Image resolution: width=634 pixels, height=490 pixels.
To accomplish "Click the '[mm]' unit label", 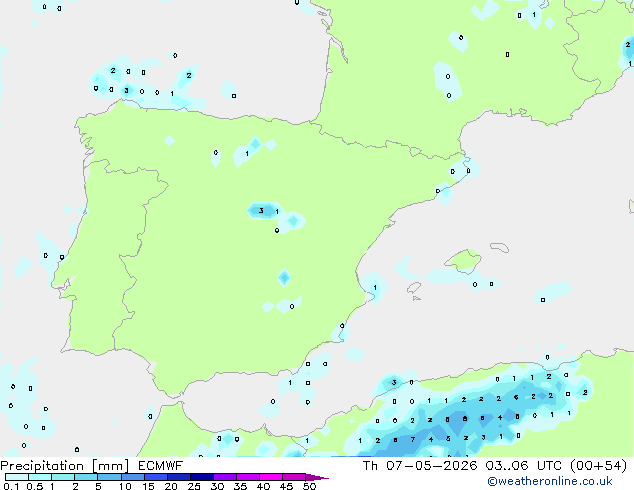I will 111,466.
